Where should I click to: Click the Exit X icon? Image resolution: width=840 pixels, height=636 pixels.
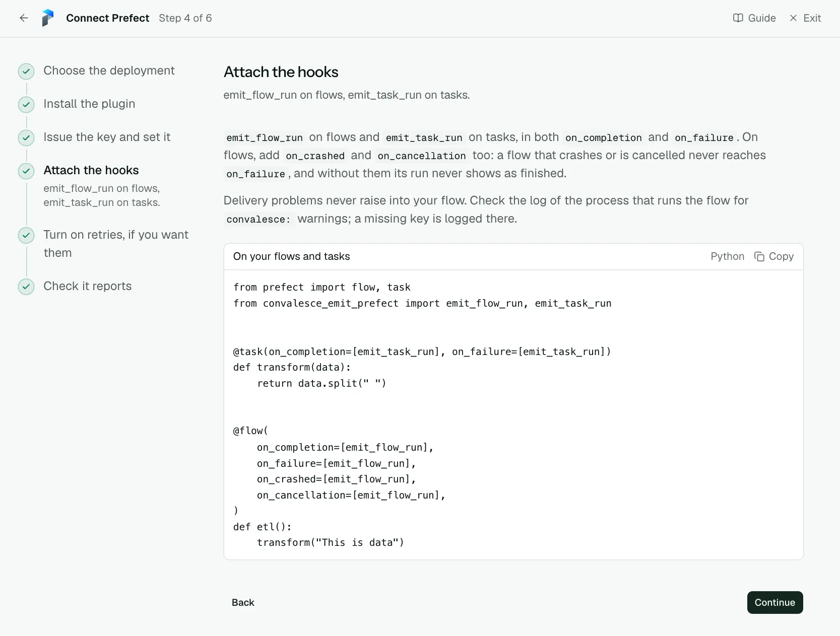(793, 18)
